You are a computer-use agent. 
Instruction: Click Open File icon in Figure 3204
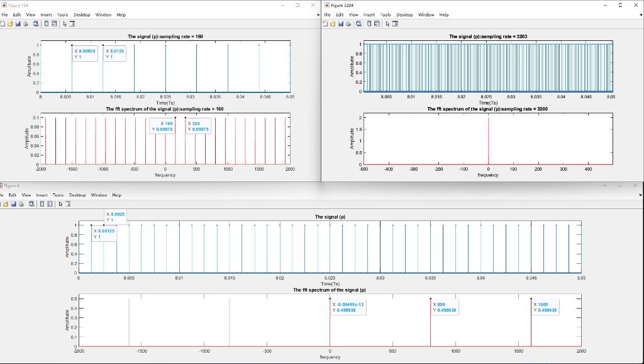pyautogui.click(x=333, y=24)
